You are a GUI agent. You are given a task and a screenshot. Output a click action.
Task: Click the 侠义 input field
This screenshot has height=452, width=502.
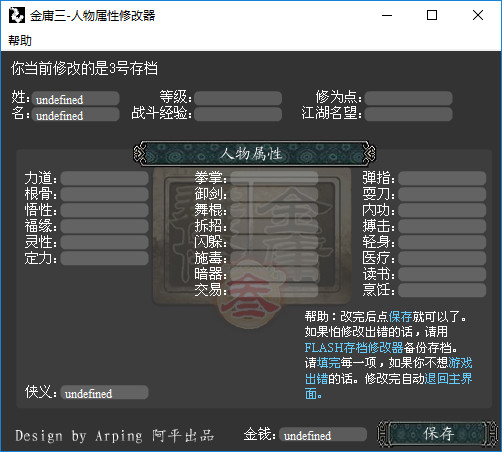104,393
